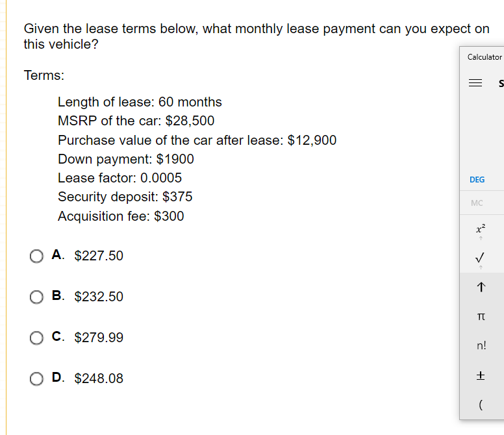
Task: Click the MSRP of the car line
Action: pyautogui.click(x=136, y=121)
